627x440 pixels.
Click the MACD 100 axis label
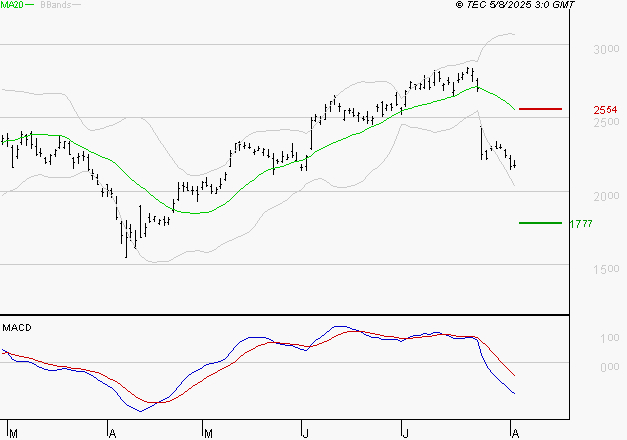(610, 338)
